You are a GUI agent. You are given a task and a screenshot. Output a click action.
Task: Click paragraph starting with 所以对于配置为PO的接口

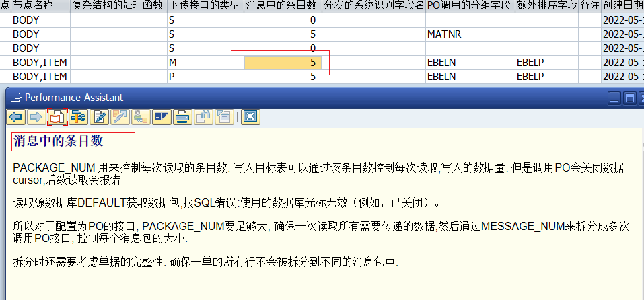pyautogui.click(x=321, y=232)
